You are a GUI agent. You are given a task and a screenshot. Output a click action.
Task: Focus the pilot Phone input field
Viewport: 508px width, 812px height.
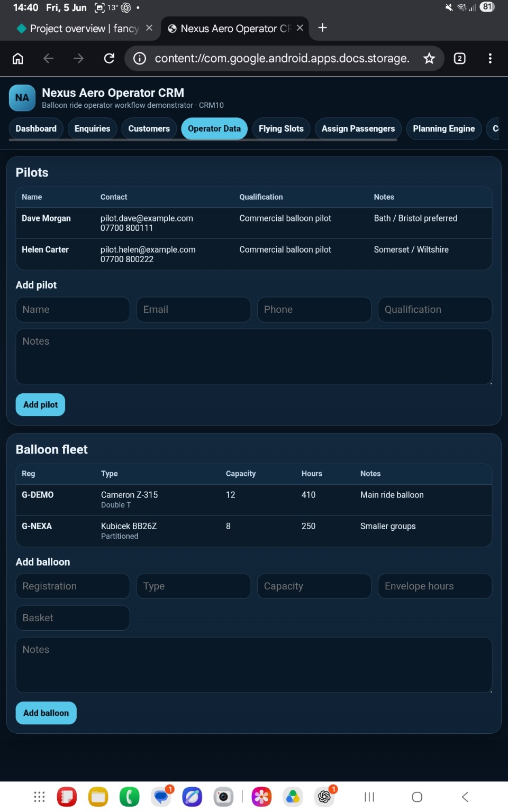[x=314, y=310]
